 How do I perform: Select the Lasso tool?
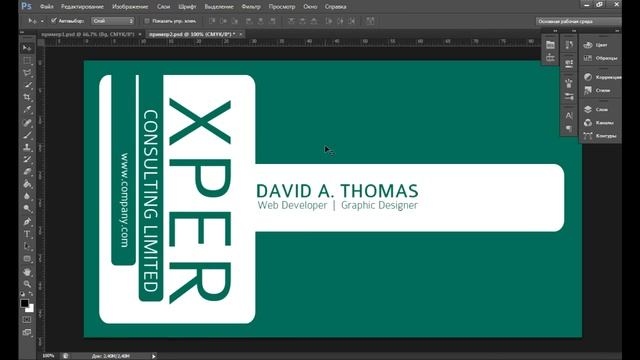(x=27, y=73)
